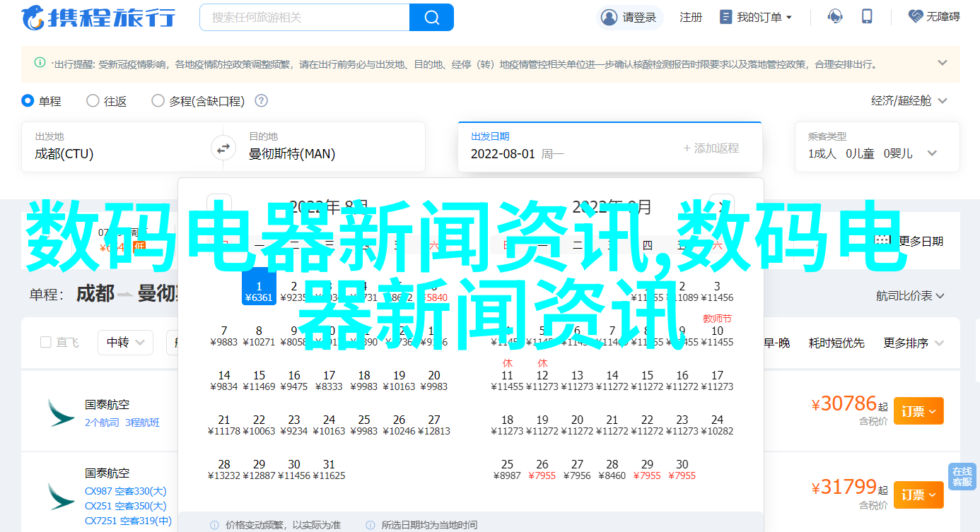
Task: Select August 8 priced ¥10271
Action: [x=259, y=336]
